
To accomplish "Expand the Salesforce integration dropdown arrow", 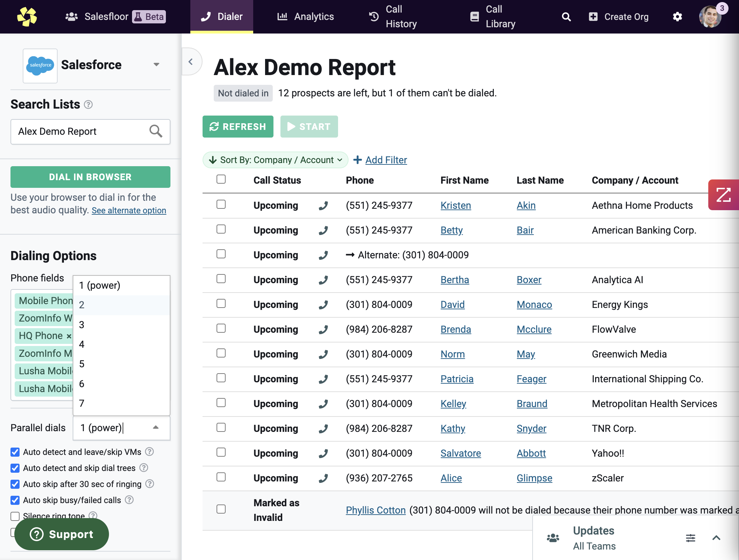I will (x=156, y=65).
